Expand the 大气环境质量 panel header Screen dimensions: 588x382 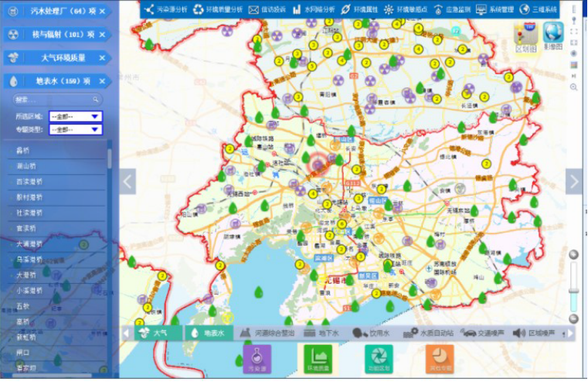pos(58,58)
